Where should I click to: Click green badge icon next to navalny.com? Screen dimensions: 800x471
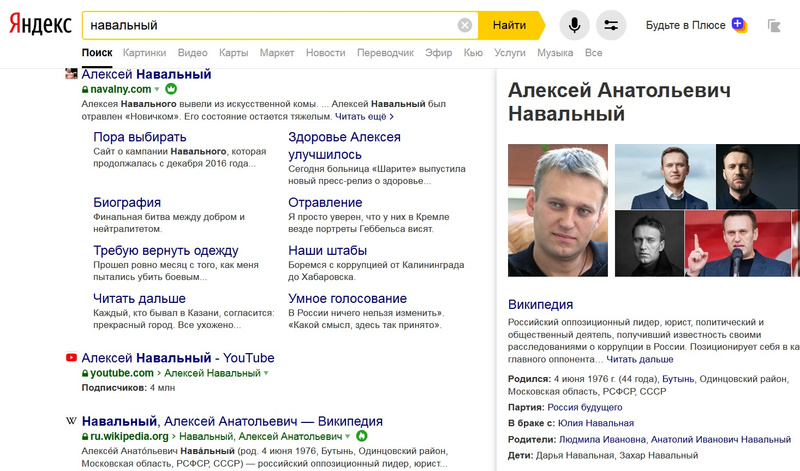pyautogui.click(x=171, y=89)
